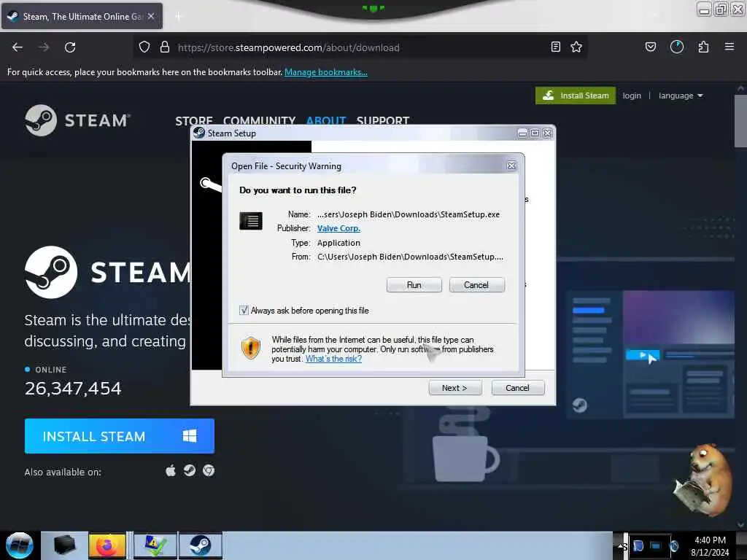Open the Valve Corp. publisher link
Screen dimensions: 747x560
[x=338, y=228]
